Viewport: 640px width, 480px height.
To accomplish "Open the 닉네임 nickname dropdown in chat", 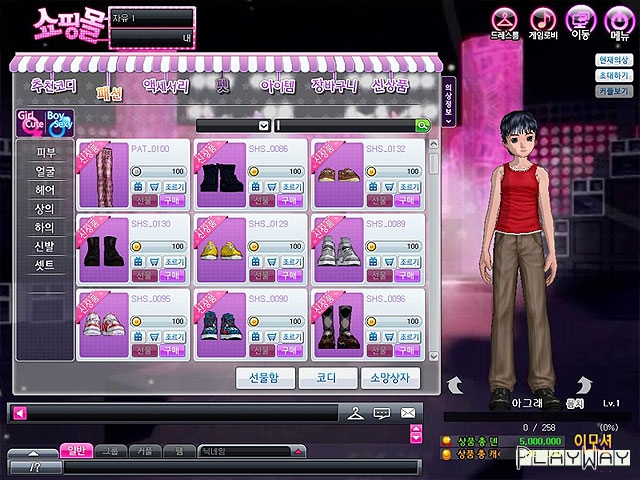I will [297, 451].
